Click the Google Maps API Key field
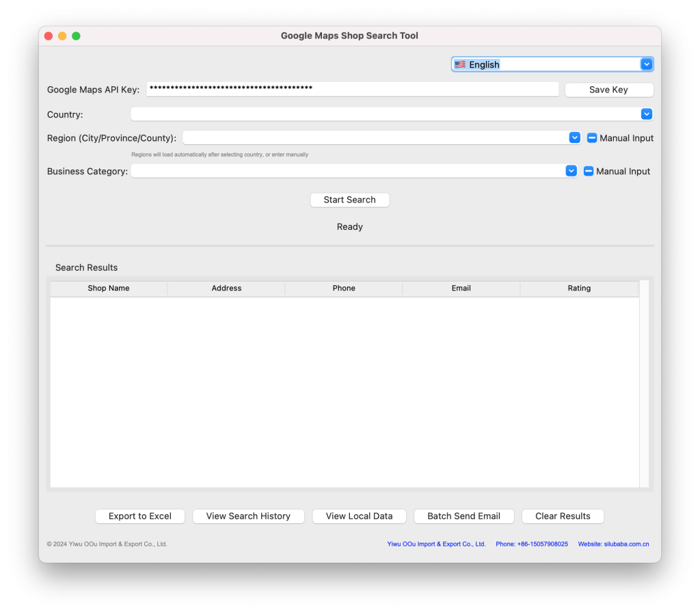This screenshot has height=614, width=700. point(352,89)
